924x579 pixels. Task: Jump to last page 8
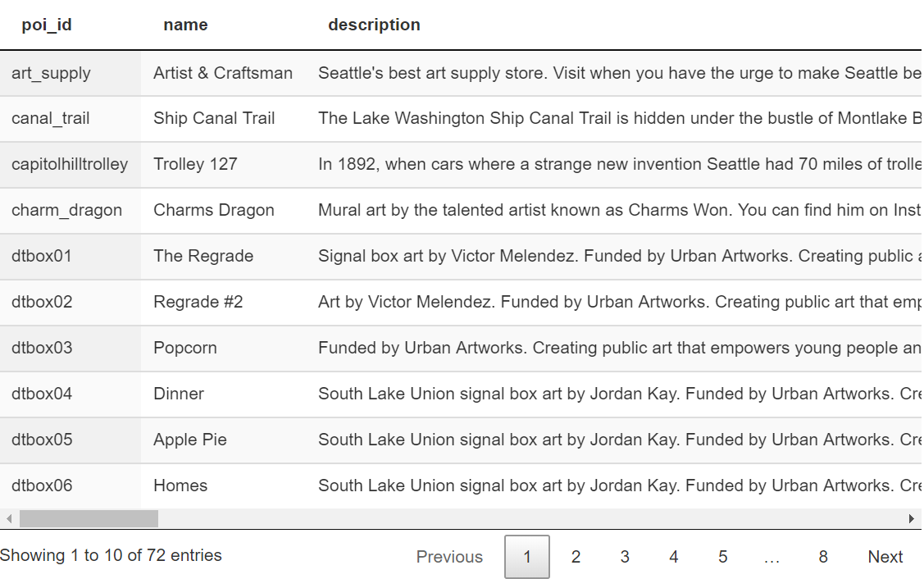point(823,557)
